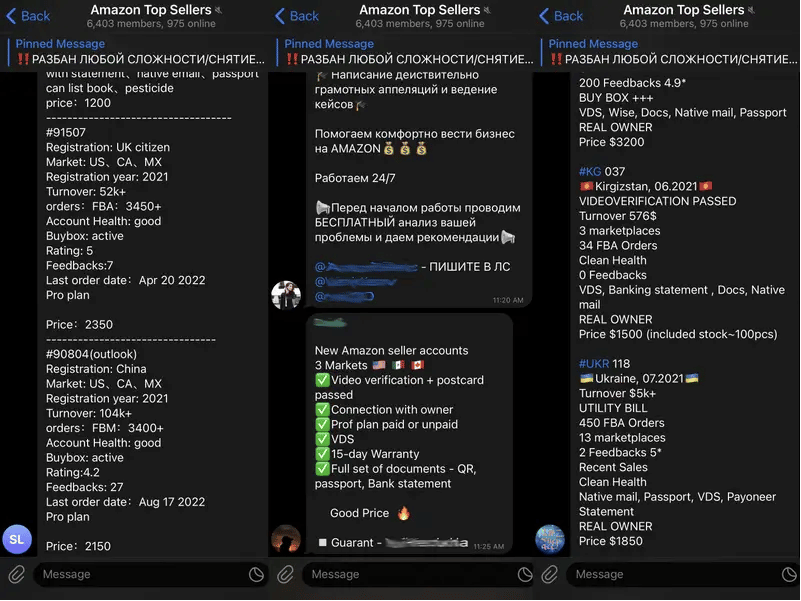Click the text 'Registration: UK citizen'
The width and height of the screenshot is (801, 601).
tap(108, 147)
